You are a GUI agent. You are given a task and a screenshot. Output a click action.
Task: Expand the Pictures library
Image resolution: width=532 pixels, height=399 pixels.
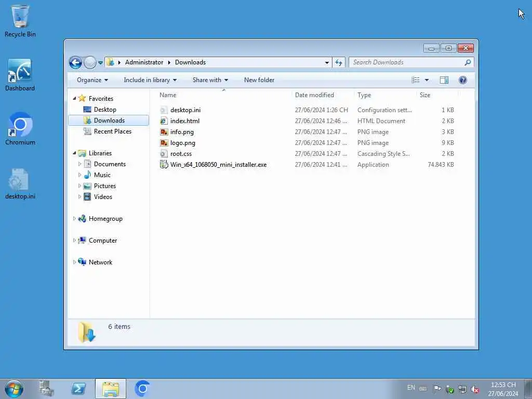click(79, 186)
